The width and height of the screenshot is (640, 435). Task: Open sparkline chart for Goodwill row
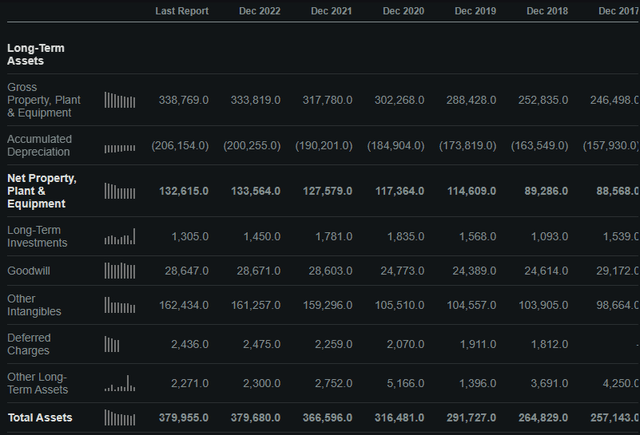click(120, 271)
